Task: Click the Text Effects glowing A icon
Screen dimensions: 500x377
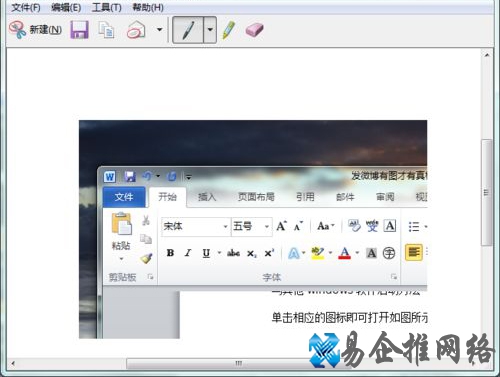Action: (x=294, y=253)
